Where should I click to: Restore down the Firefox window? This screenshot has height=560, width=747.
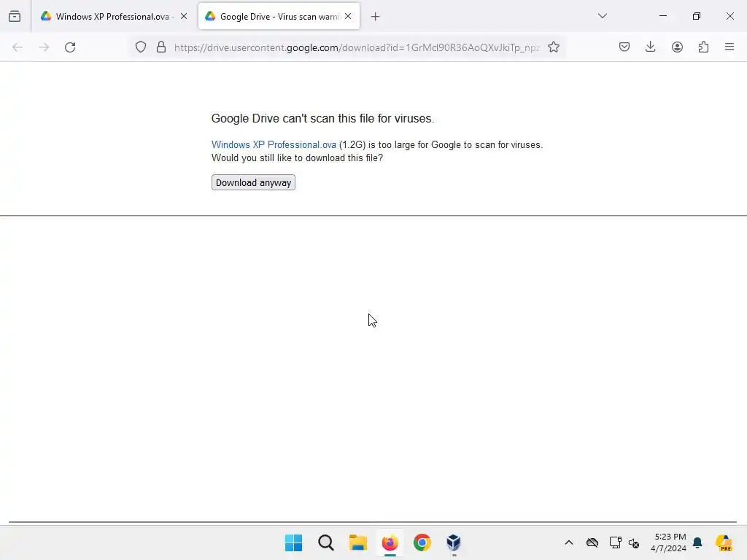point(697,16)
